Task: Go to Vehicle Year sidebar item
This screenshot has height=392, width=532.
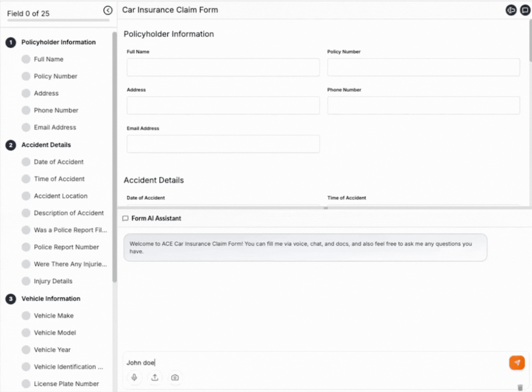Action: [x=46, y=350]
